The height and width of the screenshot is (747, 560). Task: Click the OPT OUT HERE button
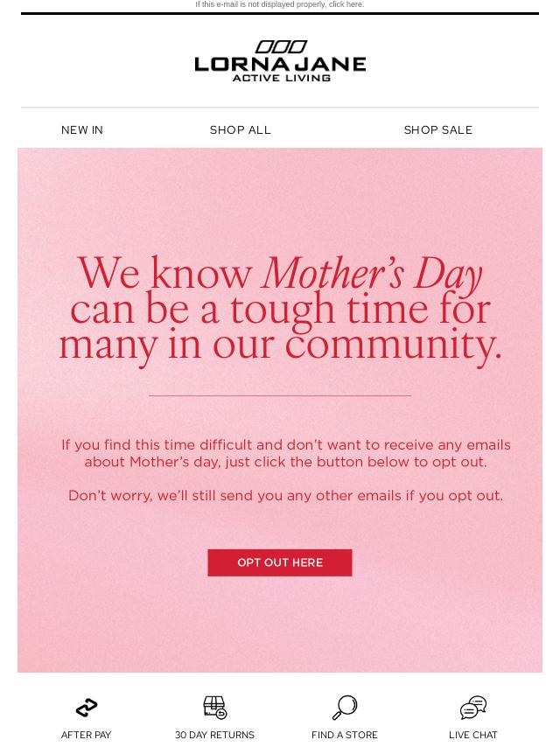click(280, 562)
